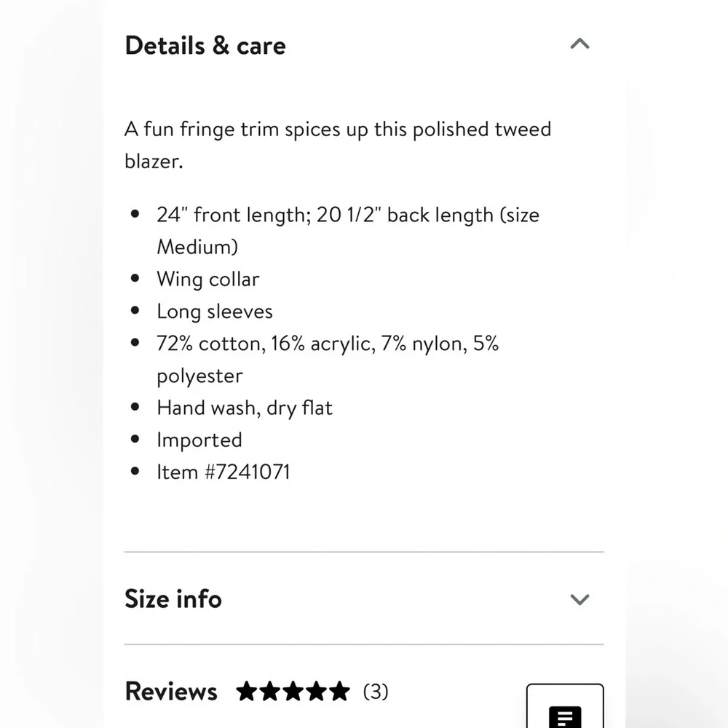Click the third star in Reviews rating
Screen dimensions: 728x728
click(293, 692)
